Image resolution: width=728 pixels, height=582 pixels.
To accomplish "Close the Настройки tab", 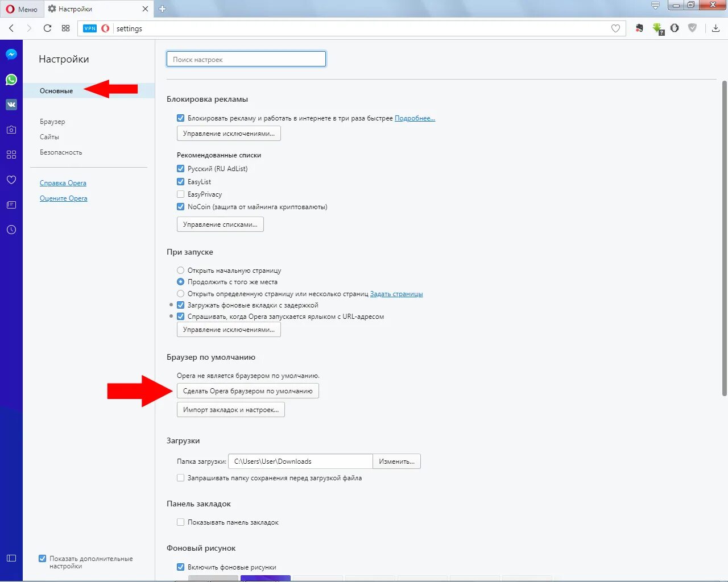I will coord(145,9).
